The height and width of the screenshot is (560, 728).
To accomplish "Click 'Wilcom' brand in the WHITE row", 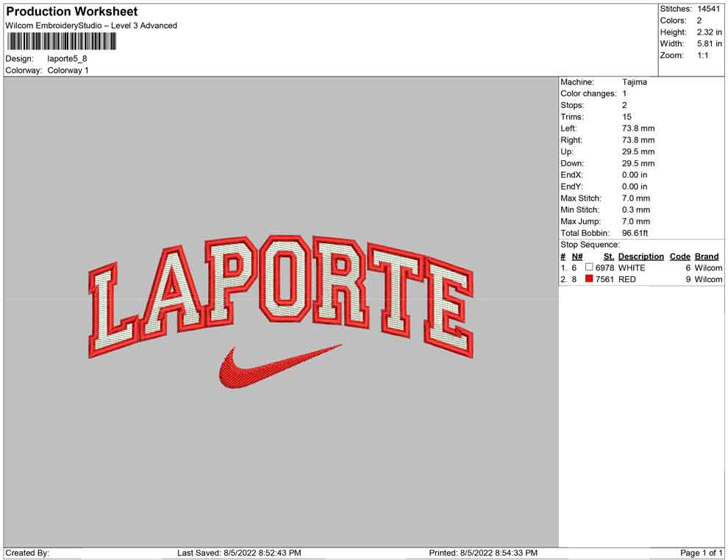I will tap(708, 268).
